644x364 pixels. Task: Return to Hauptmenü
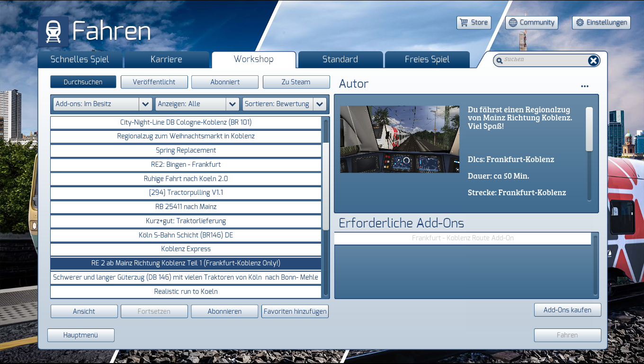[80, 335]
